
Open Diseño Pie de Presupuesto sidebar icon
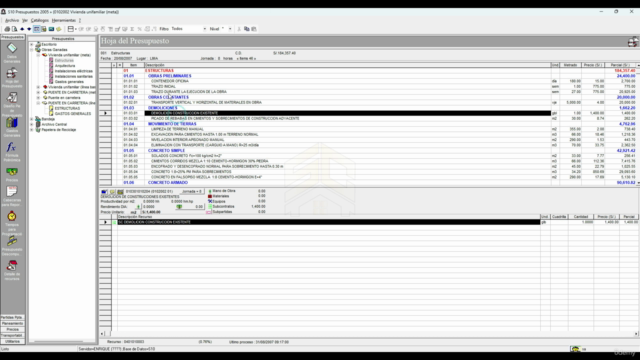(12, 98)
